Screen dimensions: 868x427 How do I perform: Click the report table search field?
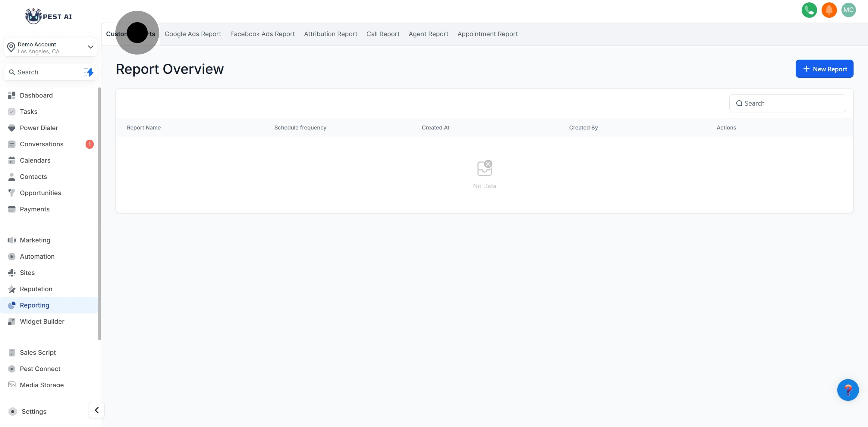point(788,103)
